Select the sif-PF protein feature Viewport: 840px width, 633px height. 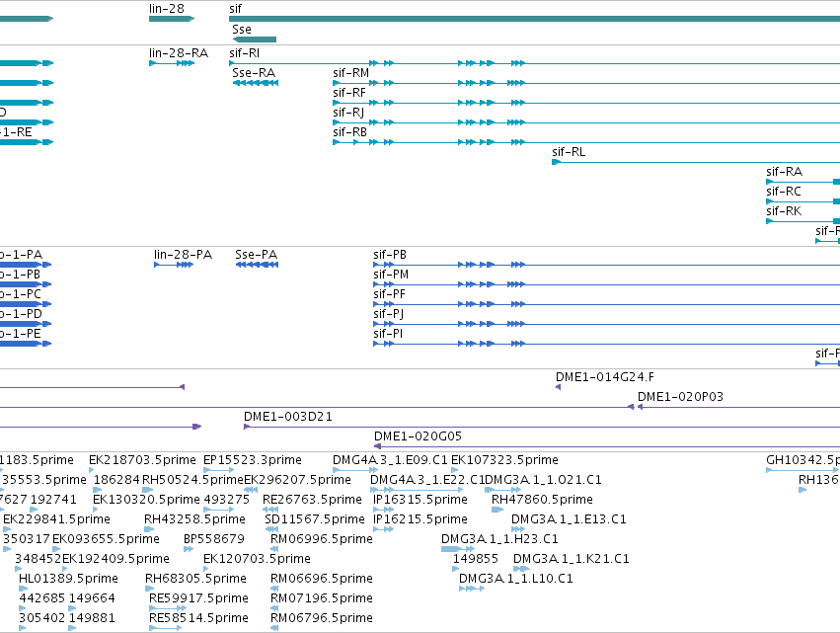[390, 294]
